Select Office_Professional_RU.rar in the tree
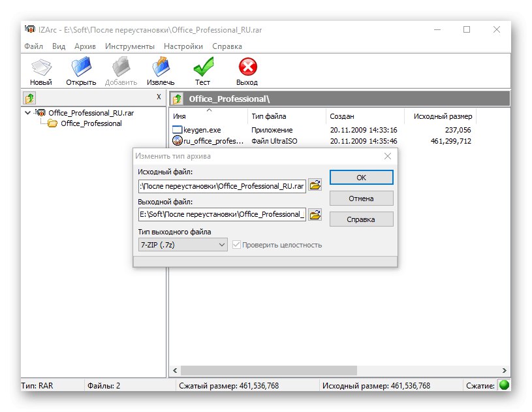The width and height of the screenshot is (532, 412). (x=91, y=113)
